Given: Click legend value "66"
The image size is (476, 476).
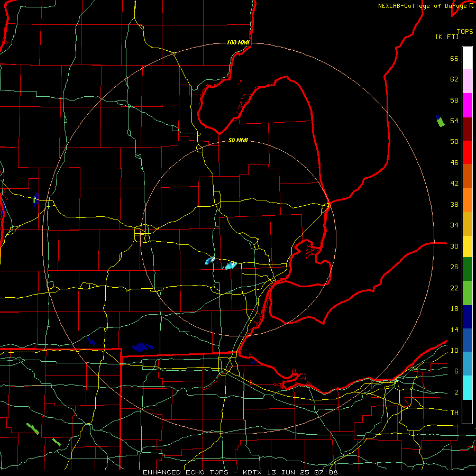Looking at the screenshot, I should pyautogui.click(x=454, y=58).
